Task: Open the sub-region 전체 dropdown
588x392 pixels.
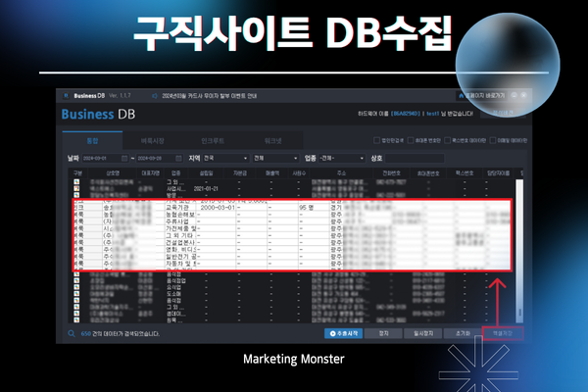Action: [275, 159]
